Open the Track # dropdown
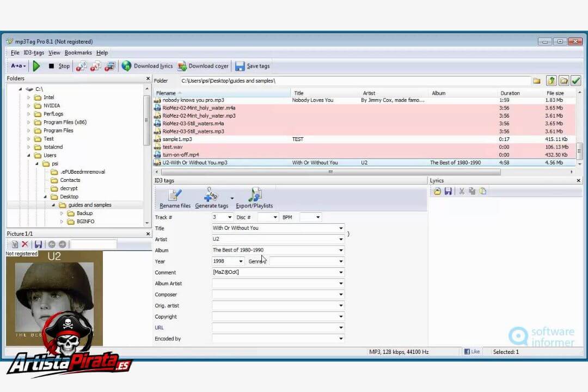Image resolution: width=588 pixels, height=392 pixels. [x=230, y=217]
